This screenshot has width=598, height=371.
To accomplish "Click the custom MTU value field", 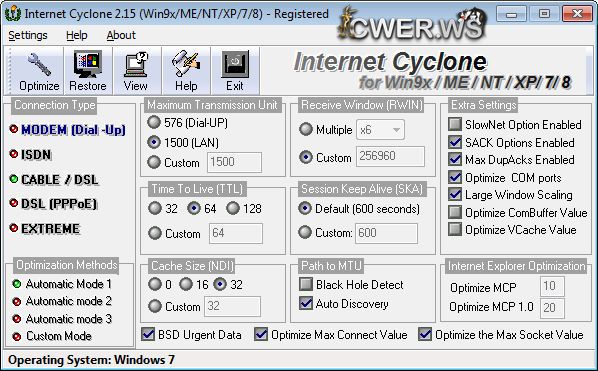I will (x=235, y=162).
